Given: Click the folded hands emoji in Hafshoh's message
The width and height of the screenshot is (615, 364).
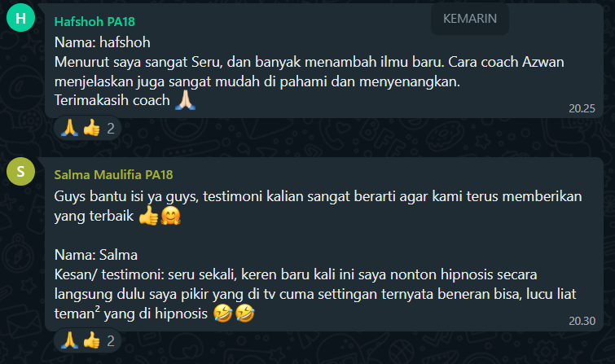Looking at the screenshot, I should [x=185, y=100].
